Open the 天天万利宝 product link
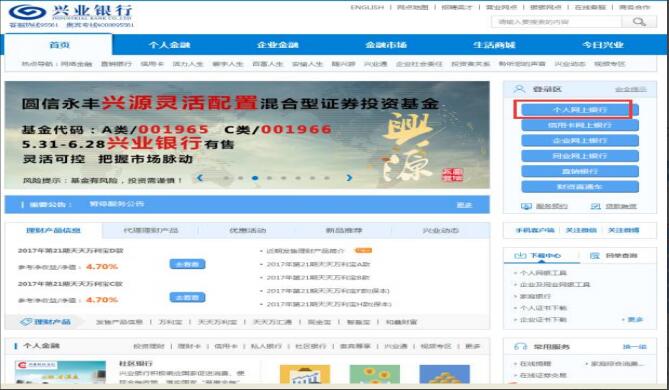Screen dimensions: 669x390 217,322
